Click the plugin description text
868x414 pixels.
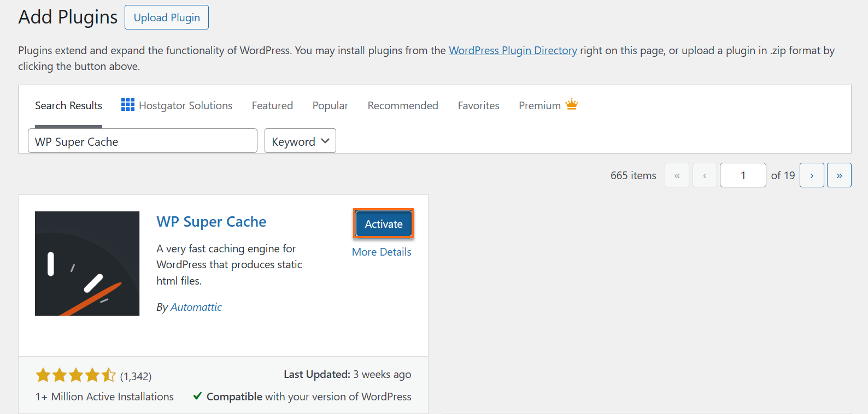[229, 264]
